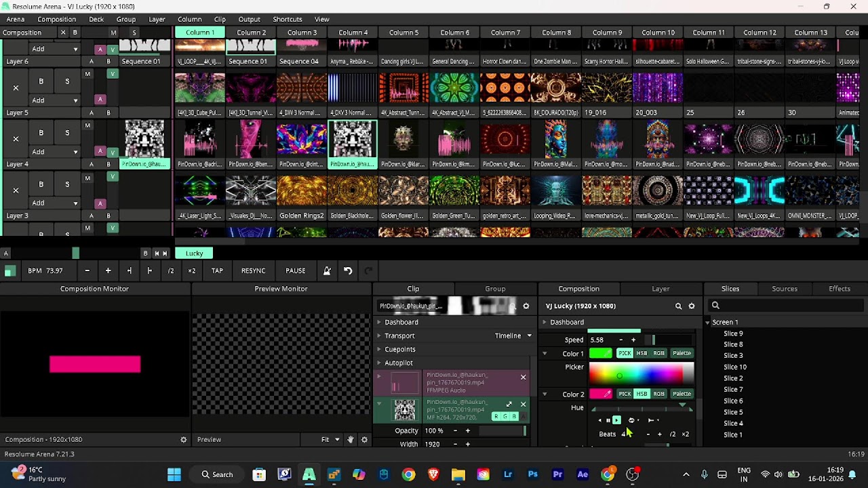Toggle the M button on Layer 3
The image size is (868, 488).
coord(87,178)
